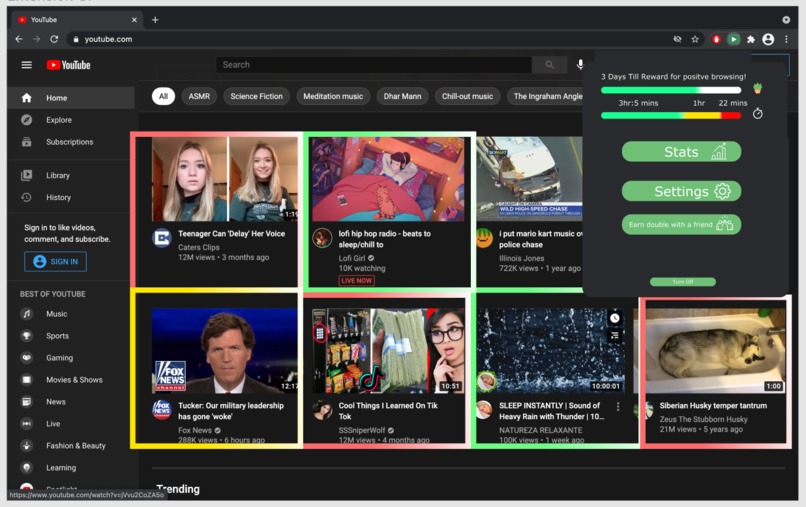Open lofi hip hop radio thumbnail
This screenshot has height=507, width=806.
point(388,179)
